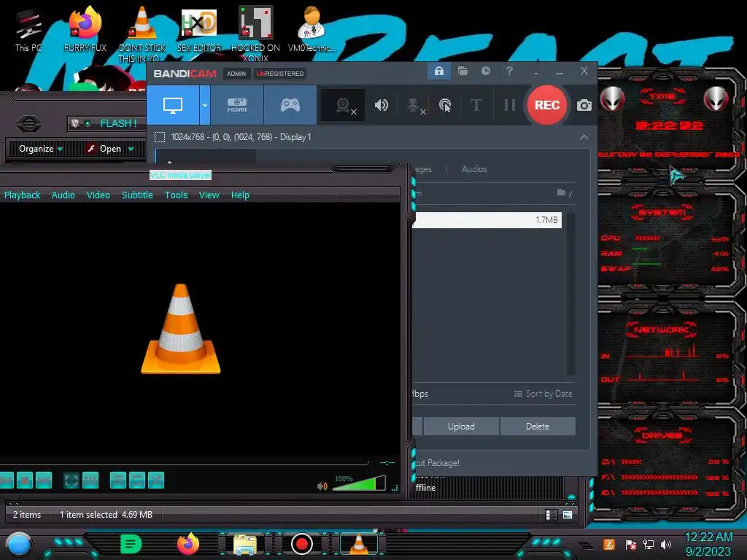Switch Explorer to details view icon
Screen dimensions: 747x560
point(551,515)
